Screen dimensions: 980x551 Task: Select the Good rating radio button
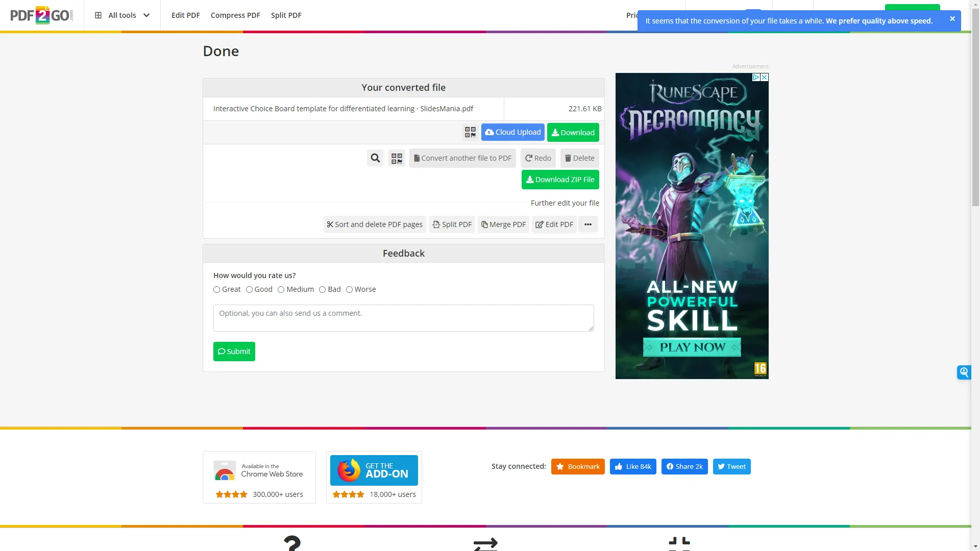click(x=249, y=289)
